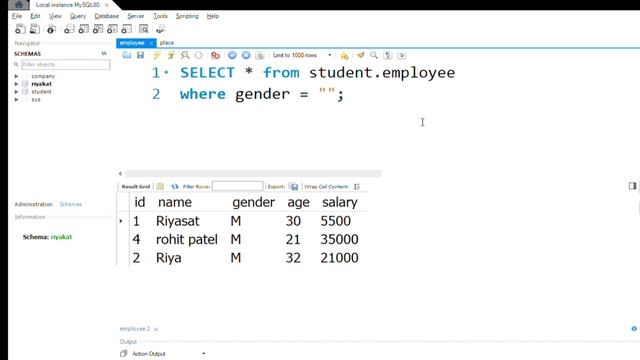This screenshot has width=640, height=360.
Task: Select the student schema tree item
Action: click(41, 92)
